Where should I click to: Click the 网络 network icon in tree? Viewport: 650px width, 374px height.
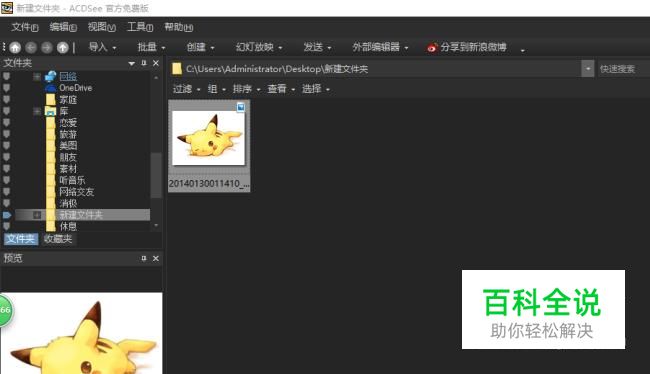coord(51,76)
